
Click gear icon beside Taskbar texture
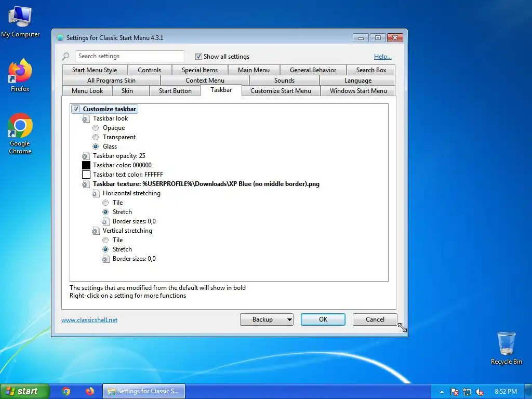(86, 184)
